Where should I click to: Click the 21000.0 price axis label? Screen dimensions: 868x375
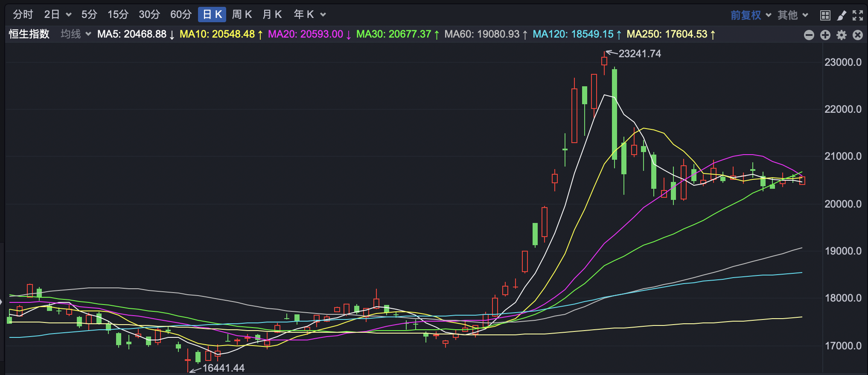click(x=843, y=156)
